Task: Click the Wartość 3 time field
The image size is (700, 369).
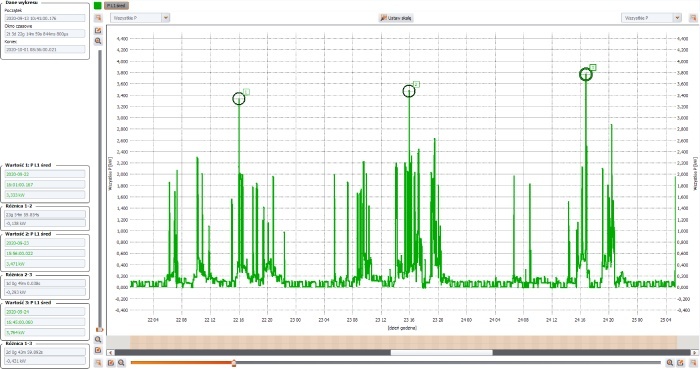Action: point(45,322)
